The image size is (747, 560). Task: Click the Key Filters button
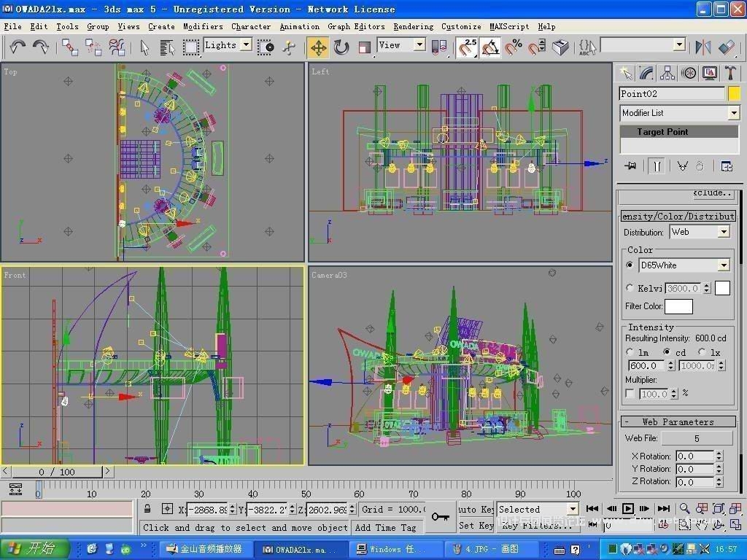(x=538, y=525)
